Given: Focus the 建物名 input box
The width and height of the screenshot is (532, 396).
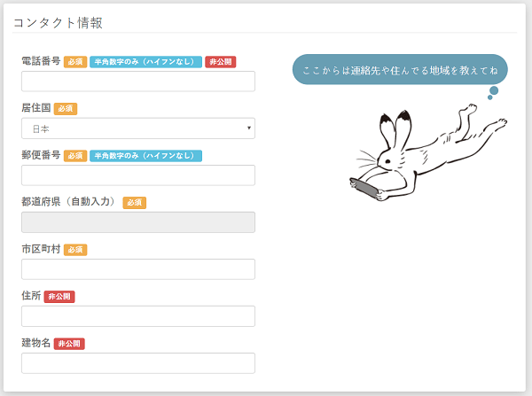Looking at the screenshot, I should [138, 363].
